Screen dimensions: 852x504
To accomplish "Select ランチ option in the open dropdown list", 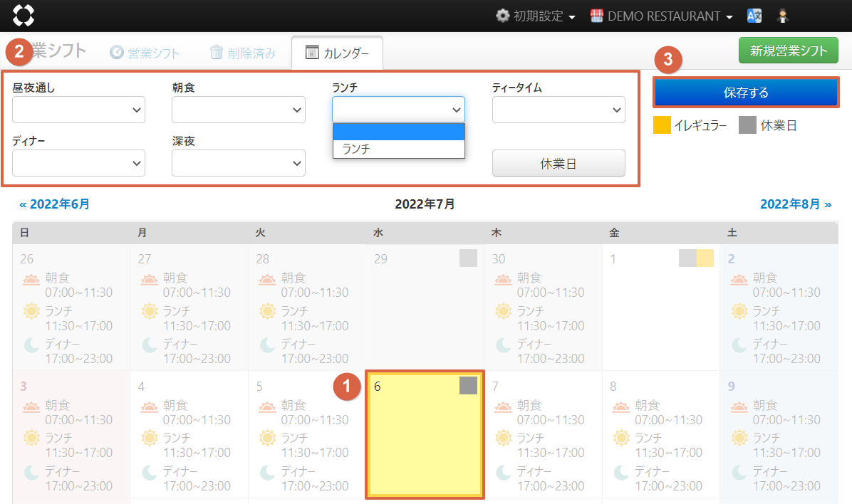I will coord(398,149).
